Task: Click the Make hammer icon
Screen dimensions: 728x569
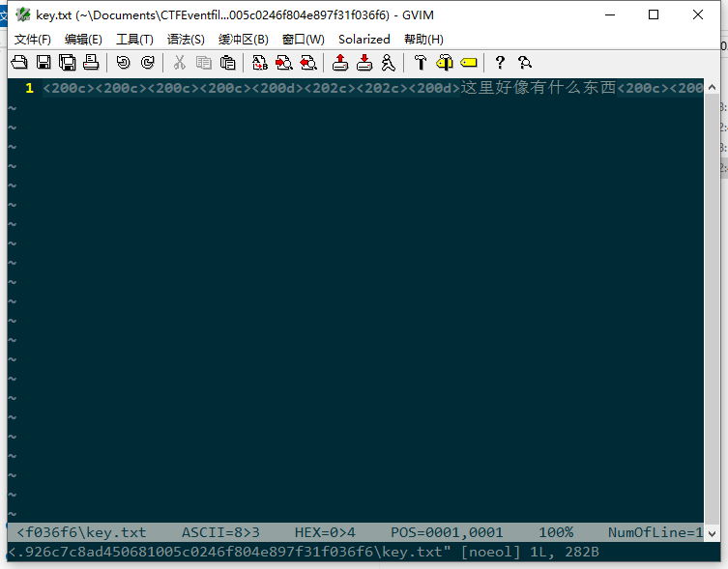Action: click(x=421, y=62)
